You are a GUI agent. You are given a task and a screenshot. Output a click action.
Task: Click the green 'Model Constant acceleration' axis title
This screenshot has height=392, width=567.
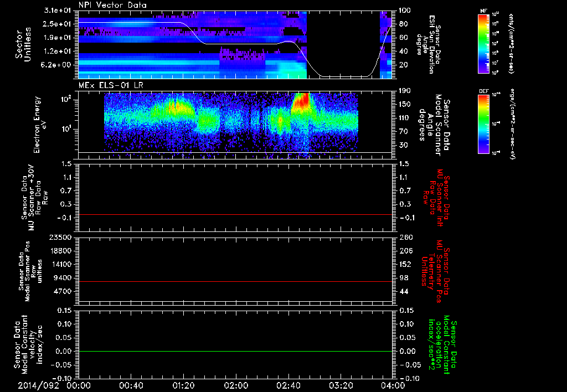442,345
